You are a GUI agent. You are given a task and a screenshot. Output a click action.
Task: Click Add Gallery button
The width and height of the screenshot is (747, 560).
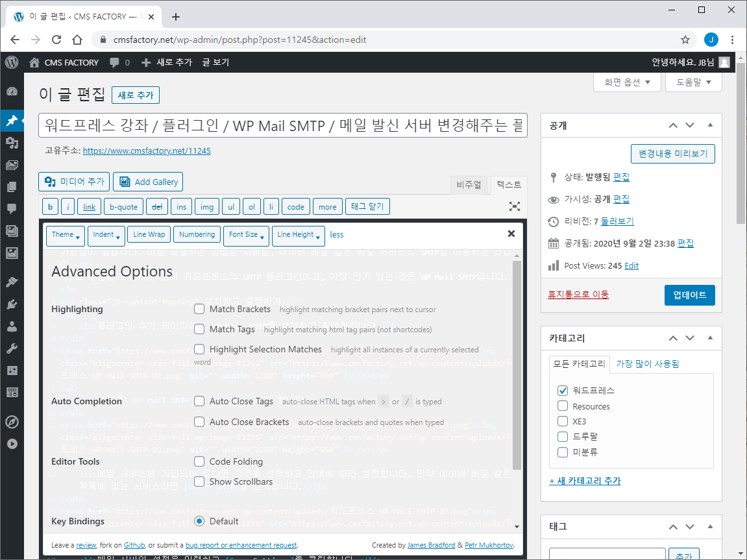[148, 182]
